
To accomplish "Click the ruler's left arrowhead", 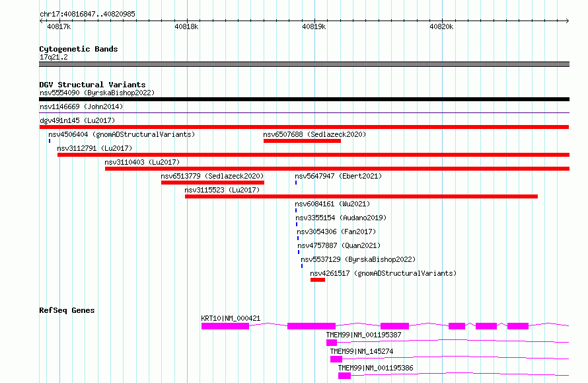I will pyautogui.click(x=41, y=21).
